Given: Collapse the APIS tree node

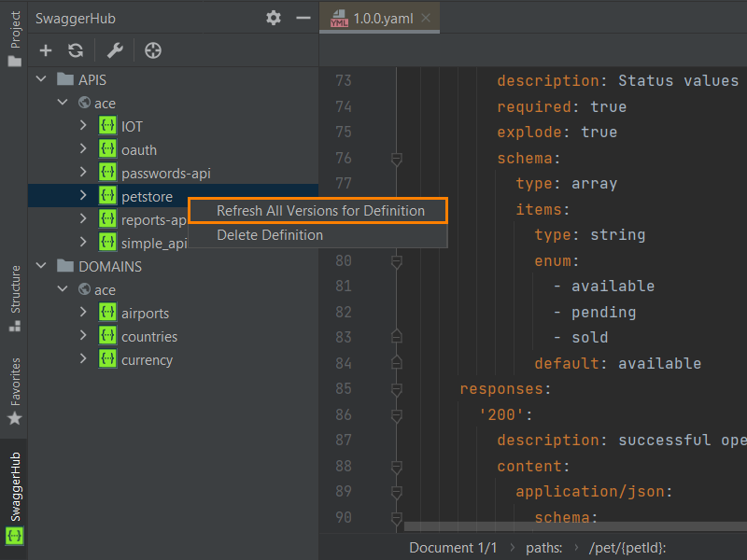Looking at the screenshot, I should point(40,79).
